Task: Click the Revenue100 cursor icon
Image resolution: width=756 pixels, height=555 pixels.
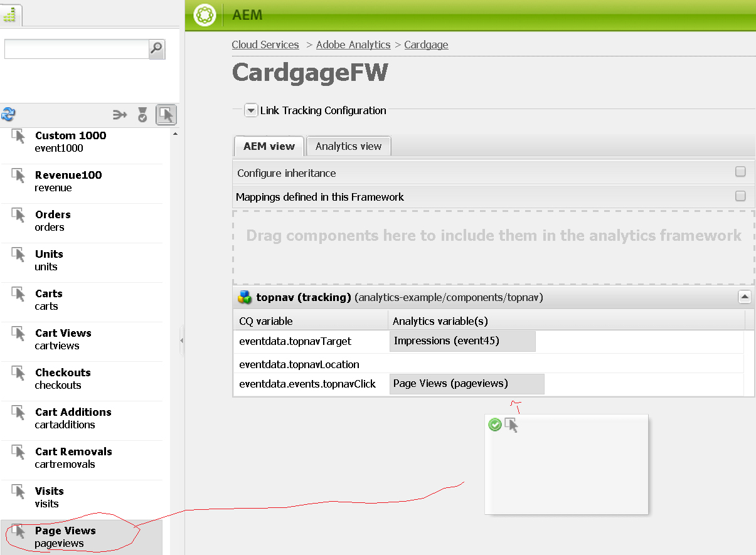Action: (x=18, y=176)
